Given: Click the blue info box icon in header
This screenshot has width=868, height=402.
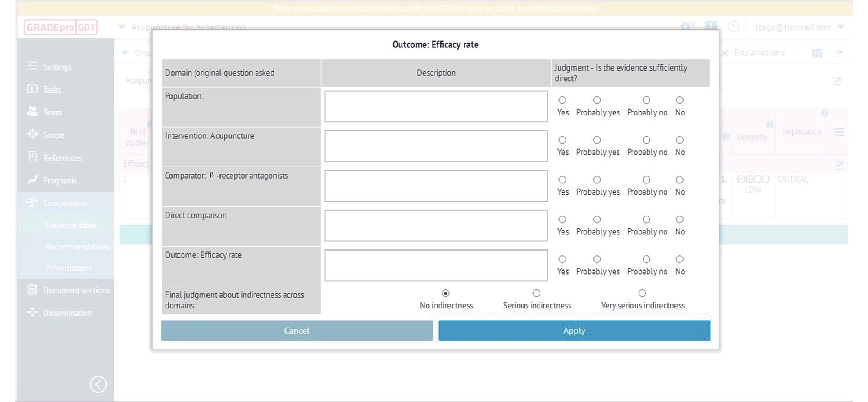Looking at the screenshot, I should (711, 26).
